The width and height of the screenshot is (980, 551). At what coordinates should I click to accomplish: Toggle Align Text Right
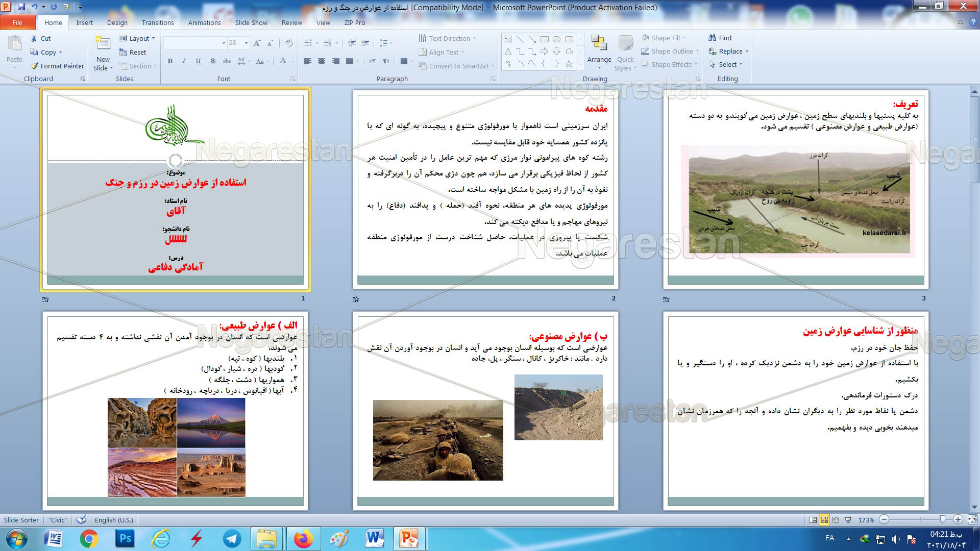pos(335,61)
